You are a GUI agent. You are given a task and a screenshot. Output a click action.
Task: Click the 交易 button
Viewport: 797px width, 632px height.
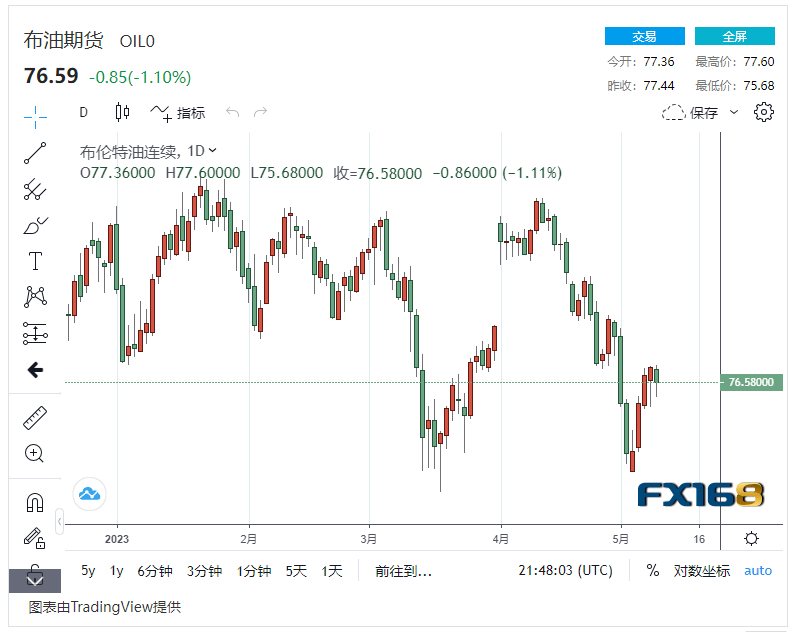(644, 36)
